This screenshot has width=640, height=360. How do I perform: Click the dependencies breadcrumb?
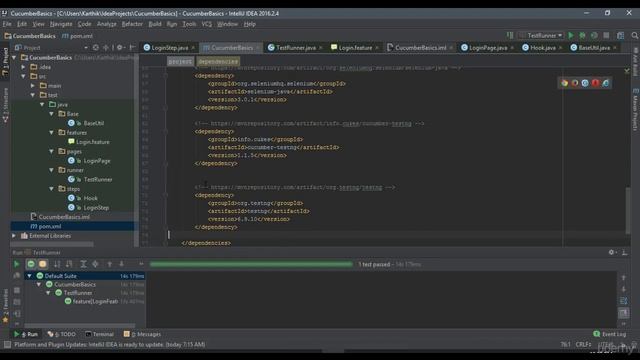coord(218,62)
